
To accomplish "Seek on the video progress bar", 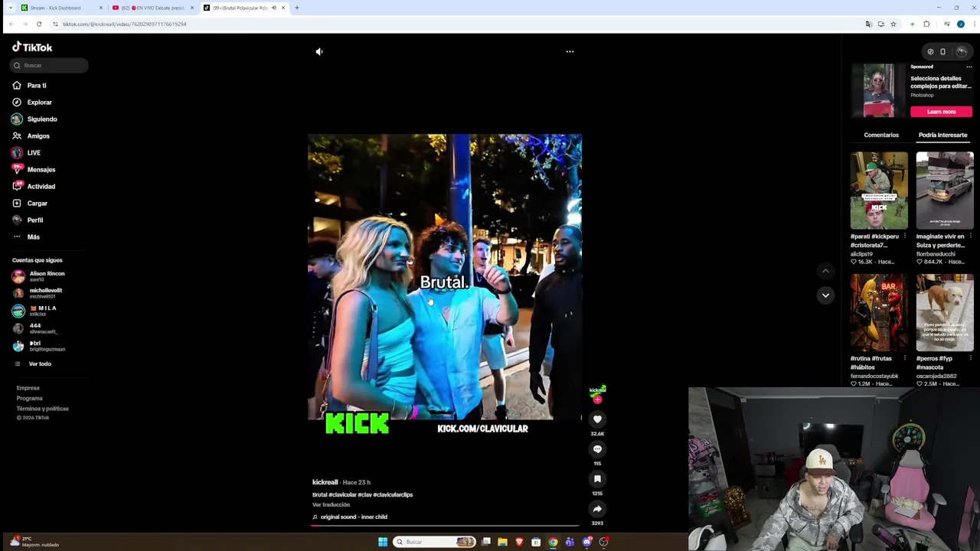I will (445, 525).
